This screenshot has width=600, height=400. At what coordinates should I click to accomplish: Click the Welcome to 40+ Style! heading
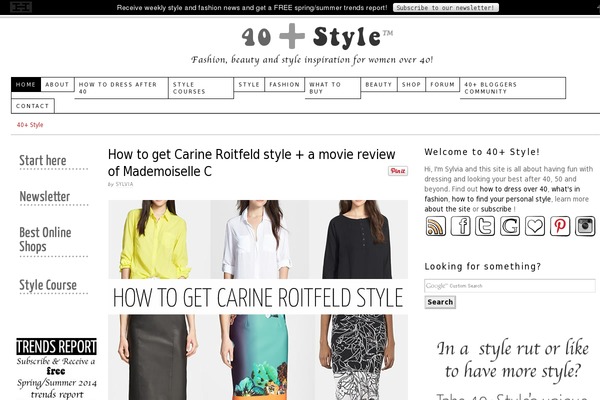[482, 152]
